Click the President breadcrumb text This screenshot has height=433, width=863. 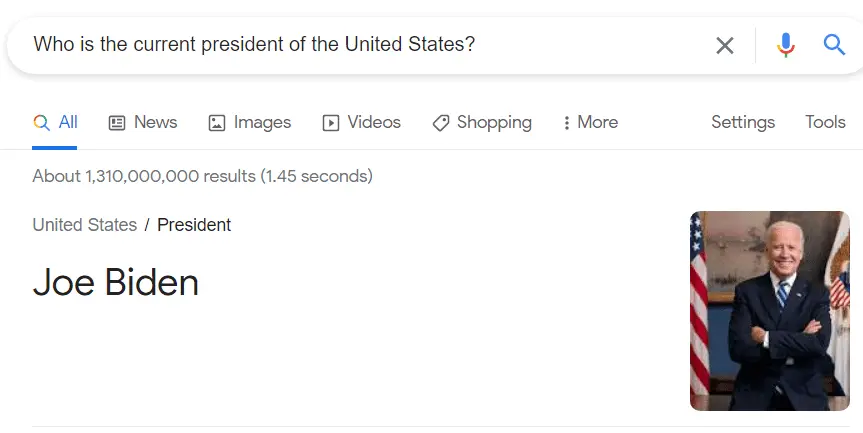[194, 225]
